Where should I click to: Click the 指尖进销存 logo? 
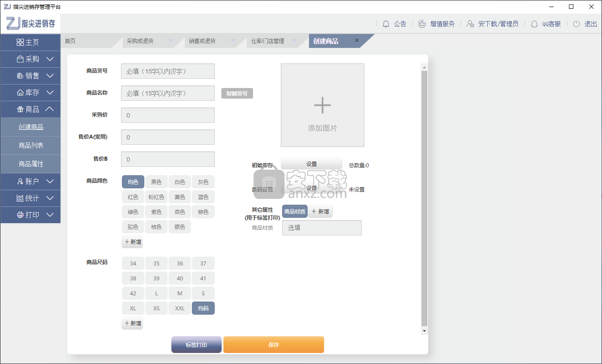tap(31, 23)
